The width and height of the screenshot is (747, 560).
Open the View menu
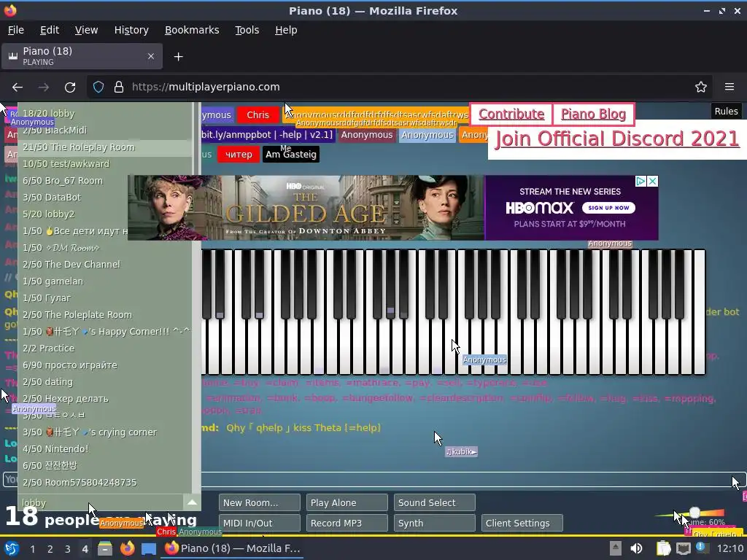(x=86, y=30)
